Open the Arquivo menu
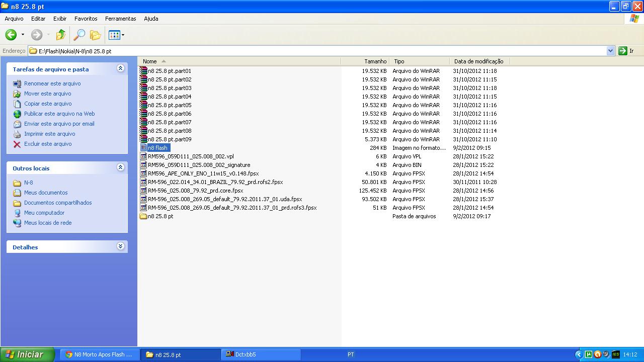The height and width of the screenshot is (362, 644). (x=14, y=19)
